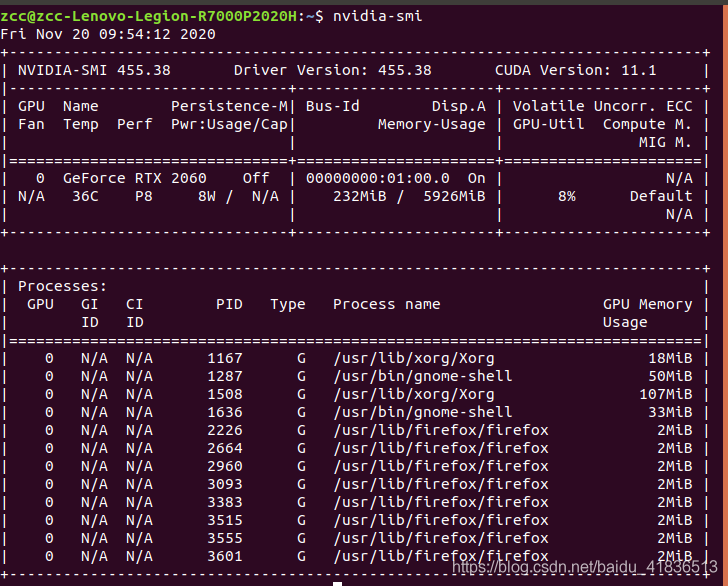Click the 8% GPU utilization value

click(567, 196)
